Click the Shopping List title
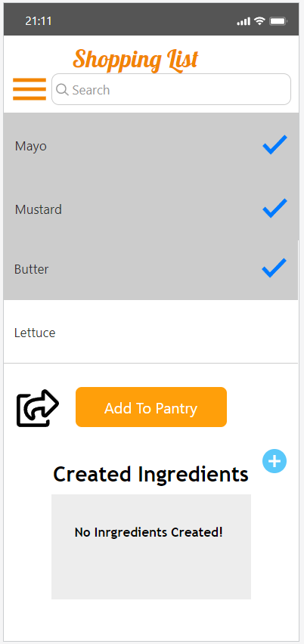 (135, 60)
